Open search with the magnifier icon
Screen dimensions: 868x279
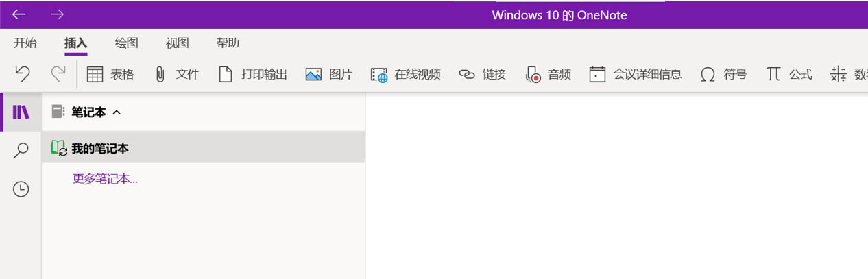(x=21, y=151)
